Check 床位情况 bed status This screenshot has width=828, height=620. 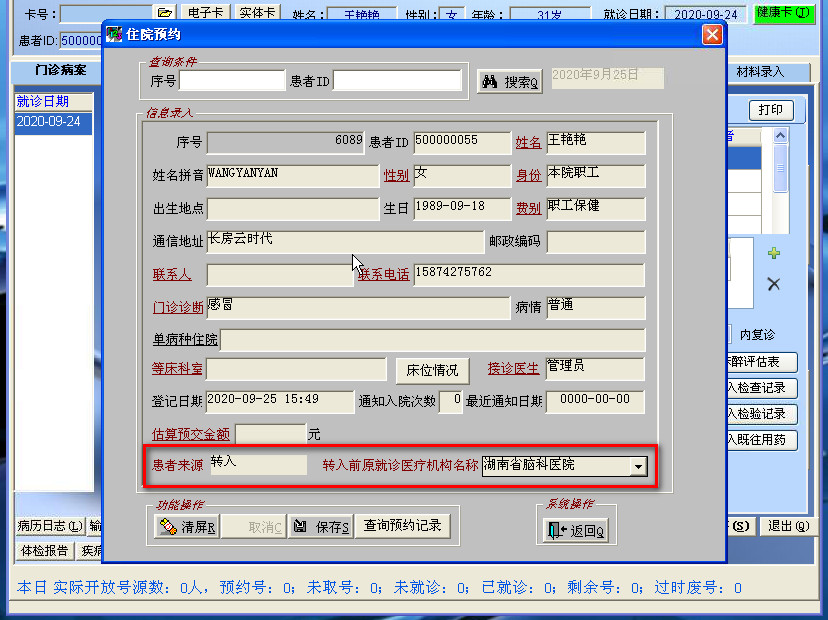432,370
